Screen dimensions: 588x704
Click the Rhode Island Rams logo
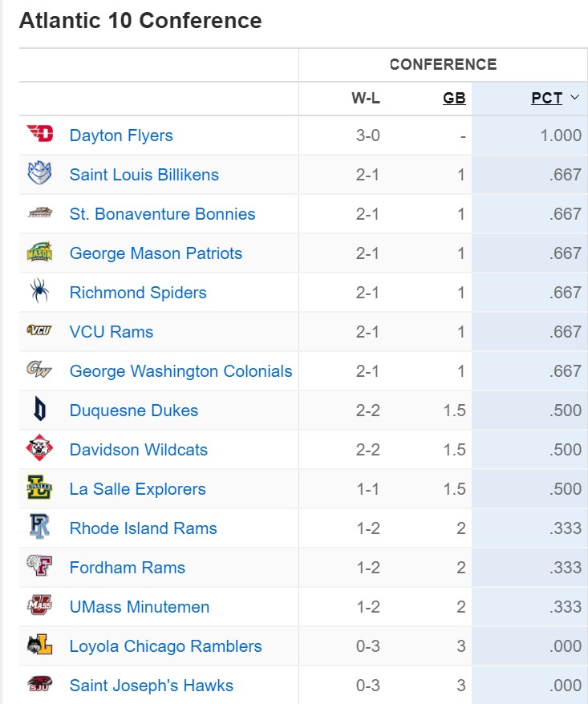pyautogui.click(x=39, y=528)
